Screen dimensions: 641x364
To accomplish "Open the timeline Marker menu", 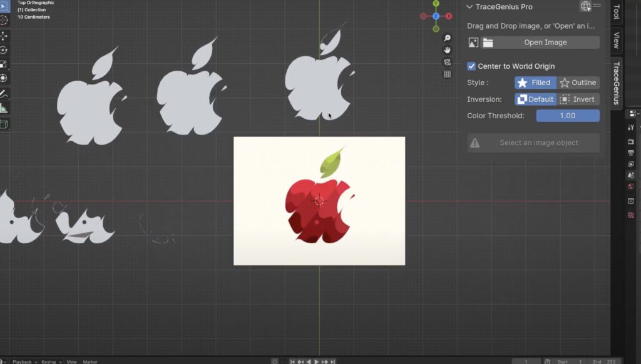I will [90, 361].
